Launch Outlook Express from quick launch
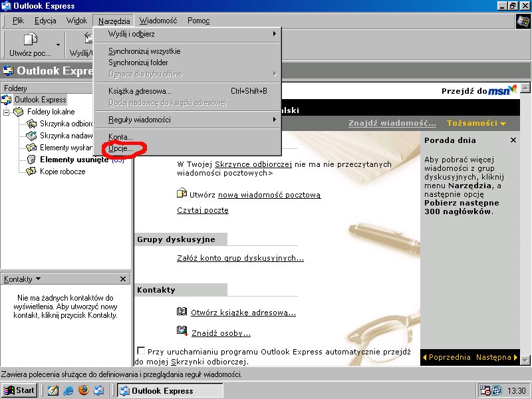 (98, 390)
